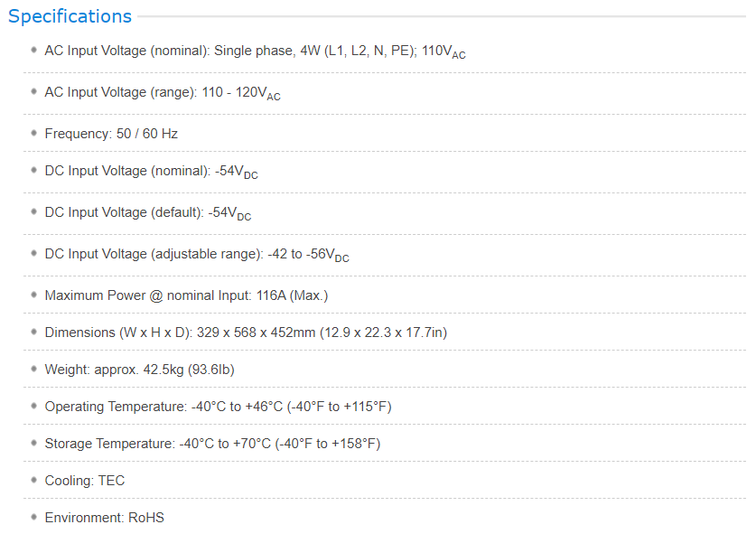Click the AC Input Voltage nominal text
The image size is (756, 534).
point(255,52)
